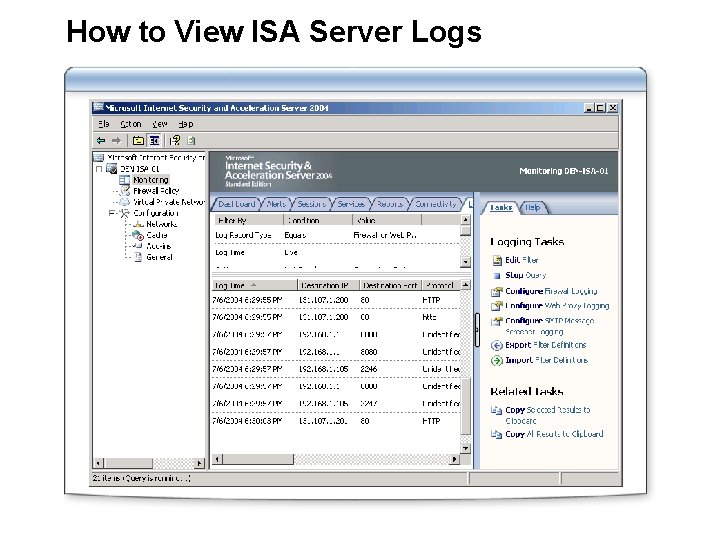
Task: Collapse the DEN-ISA-01 server node
Action: [99, 169]
